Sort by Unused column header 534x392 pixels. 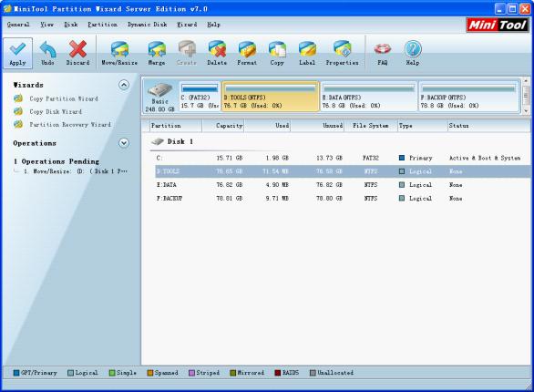point(317,126)
